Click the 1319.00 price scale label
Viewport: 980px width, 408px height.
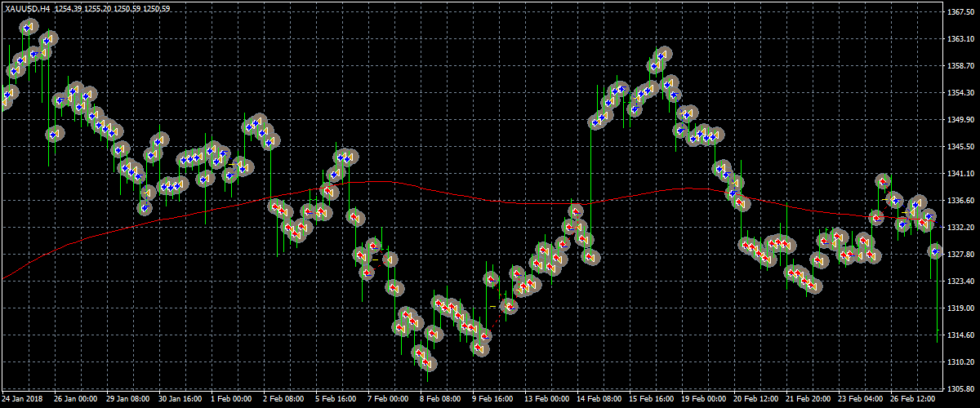[x=961, y=308]
